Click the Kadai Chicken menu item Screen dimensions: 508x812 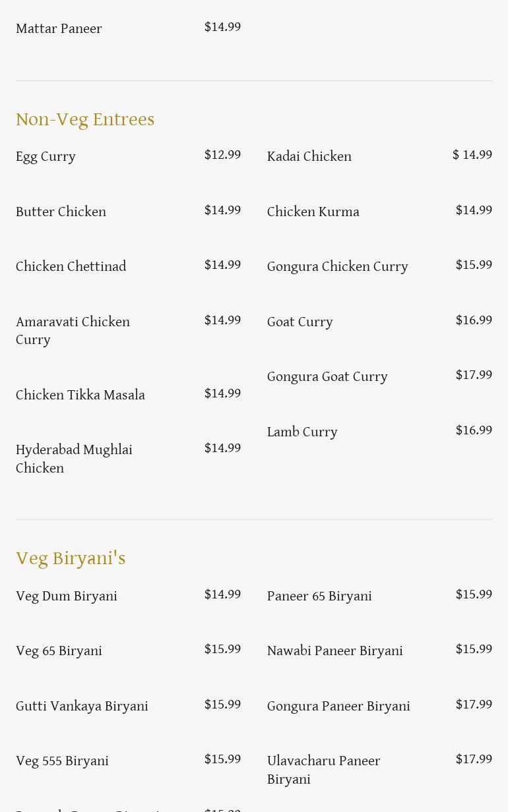coord(309,157)
